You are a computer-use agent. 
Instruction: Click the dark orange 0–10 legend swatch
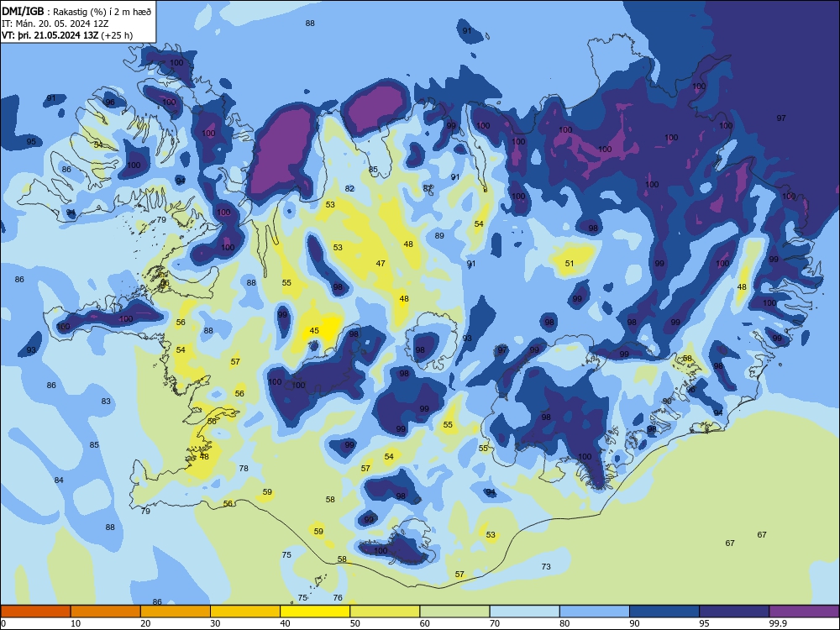35,612
